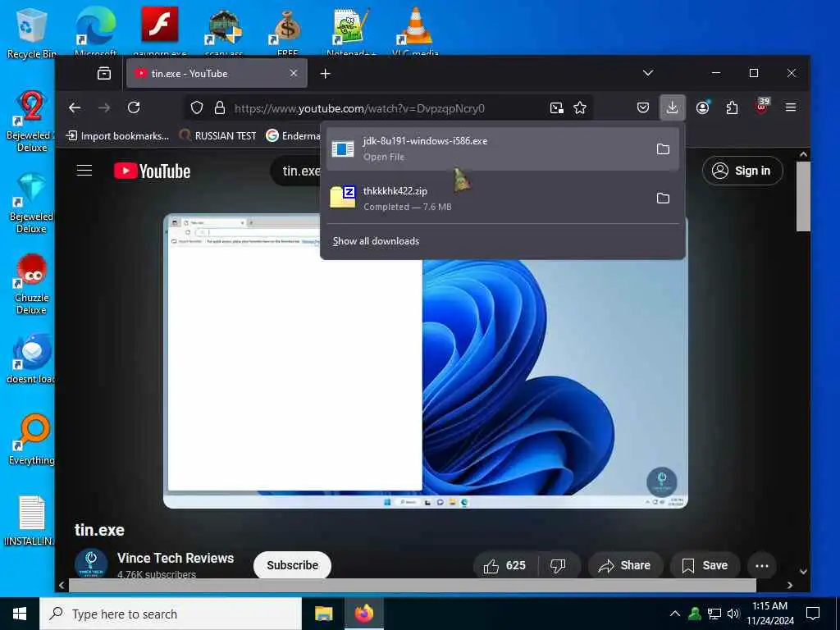Screen dimensions: 840x630
Task: Share the tin.exe video
Action: (x=625, y=565)
